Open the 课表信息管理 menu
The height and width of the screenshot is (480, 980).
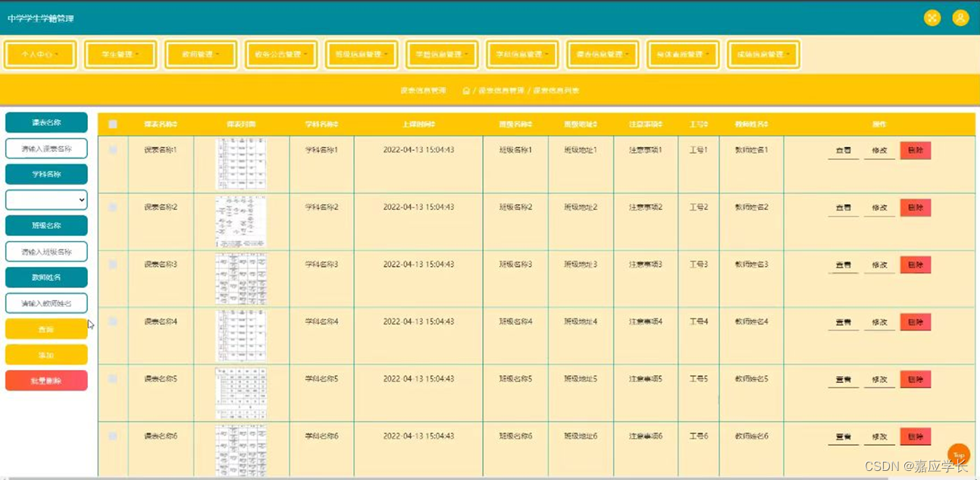602,54
